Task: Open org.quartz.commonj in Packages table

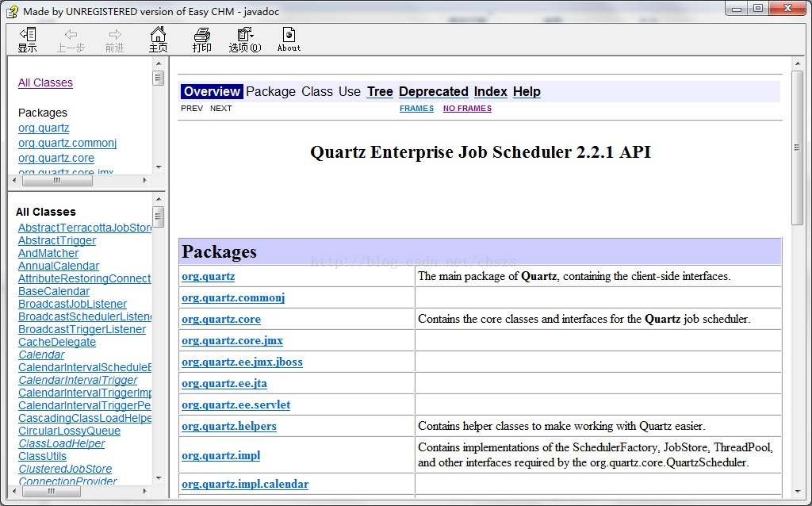Action: (233, 297)
